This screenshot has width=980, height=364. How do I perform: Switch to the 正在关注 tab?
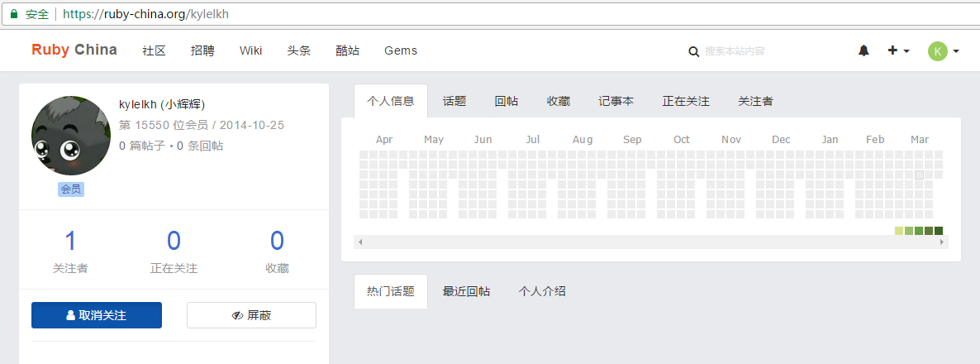tap(686, 101)
